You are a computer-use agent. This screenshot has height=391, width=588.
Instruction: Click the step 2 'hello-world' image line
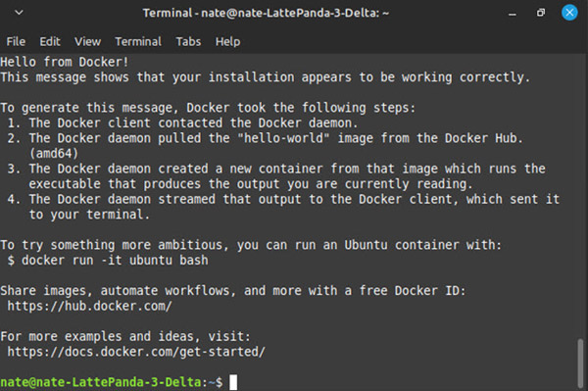coord(266,138)
